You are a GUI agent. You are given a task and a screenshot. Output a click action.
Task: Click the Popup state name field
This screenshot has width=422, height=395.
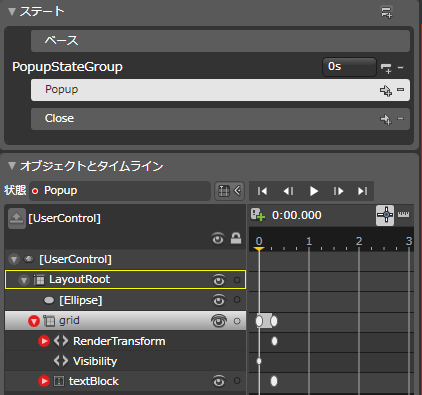point(120,191)
